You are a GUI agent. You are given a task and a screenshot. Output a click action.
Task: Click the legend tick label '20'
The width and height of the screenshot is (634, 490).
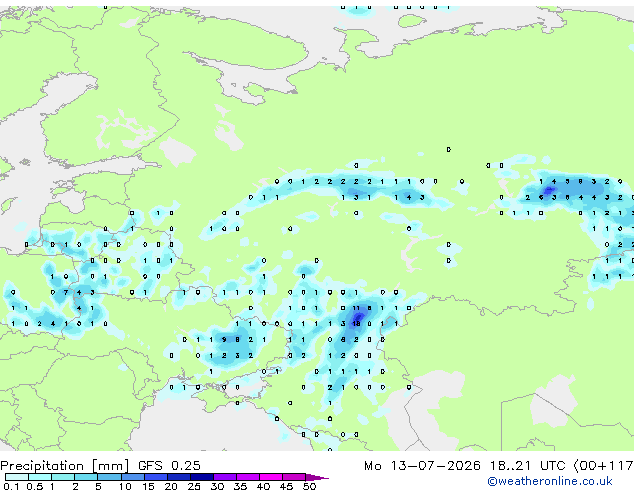tap(171, 486)
